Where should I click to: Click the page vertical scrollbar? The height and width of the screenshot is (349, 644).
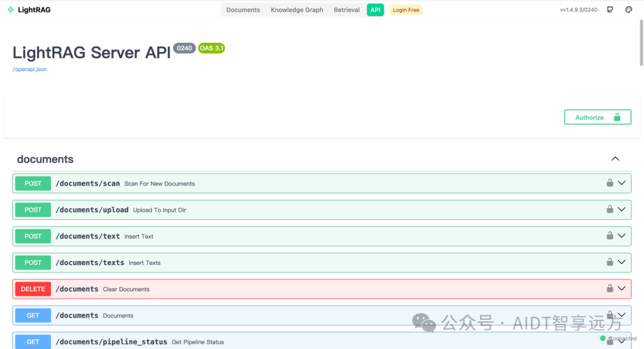tap(641, 43)
